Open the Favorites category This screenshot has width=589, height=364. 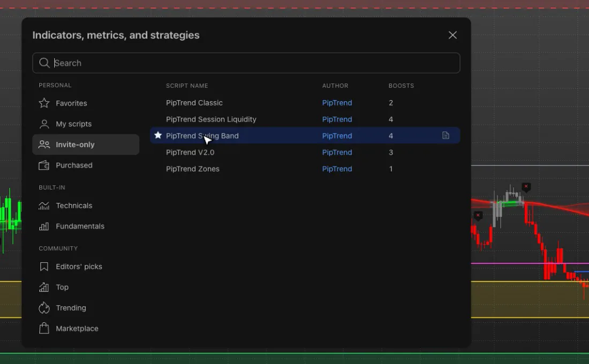(86, 103)
